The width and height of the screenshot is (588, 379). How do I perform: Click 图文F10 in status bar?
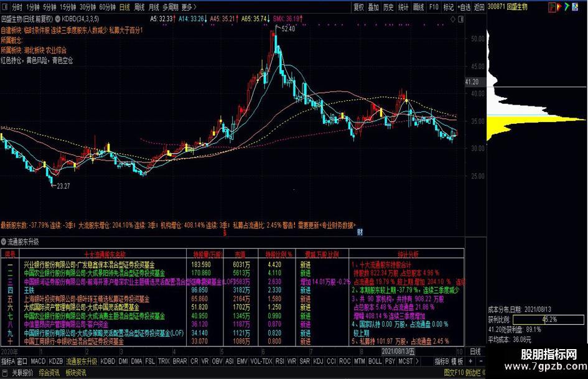point(454,373)
